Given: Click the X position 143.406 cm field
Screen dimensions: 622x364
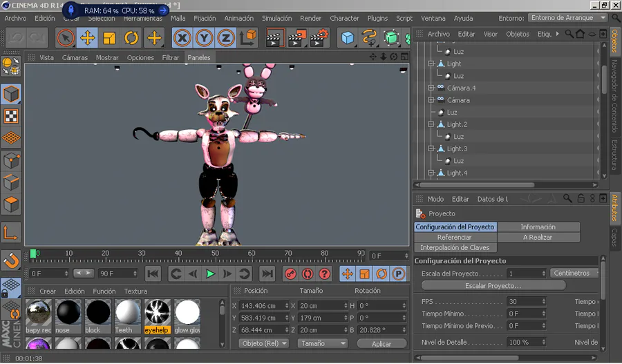Looking at the screenshot, I should pos(263,306).
